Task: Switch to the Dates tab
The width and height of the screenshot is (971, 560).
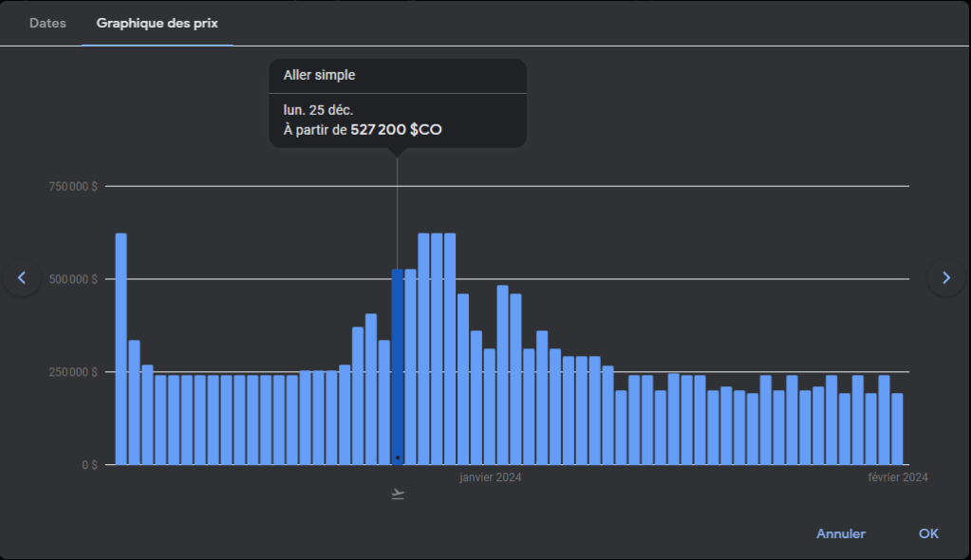Action: pyautogui.click(x=47, y=23)
